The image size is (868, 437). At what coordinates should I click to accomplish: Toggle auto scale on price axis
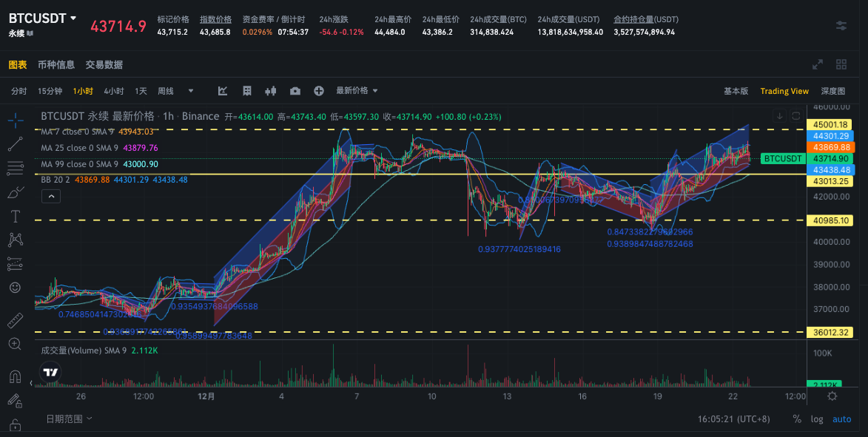[842, 419]
